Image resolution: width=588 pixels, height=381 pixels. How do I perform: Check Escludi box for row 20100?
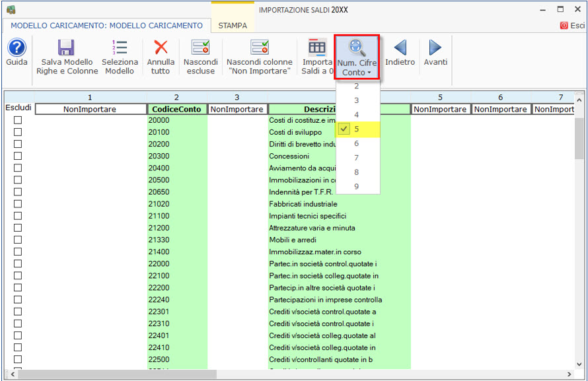[18, 132]
